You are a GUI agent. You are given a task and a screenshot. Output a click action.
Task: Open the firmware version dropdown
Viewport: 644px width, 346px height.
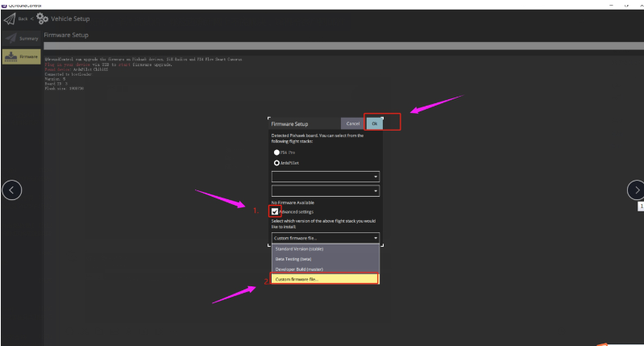tap(325, 238)
